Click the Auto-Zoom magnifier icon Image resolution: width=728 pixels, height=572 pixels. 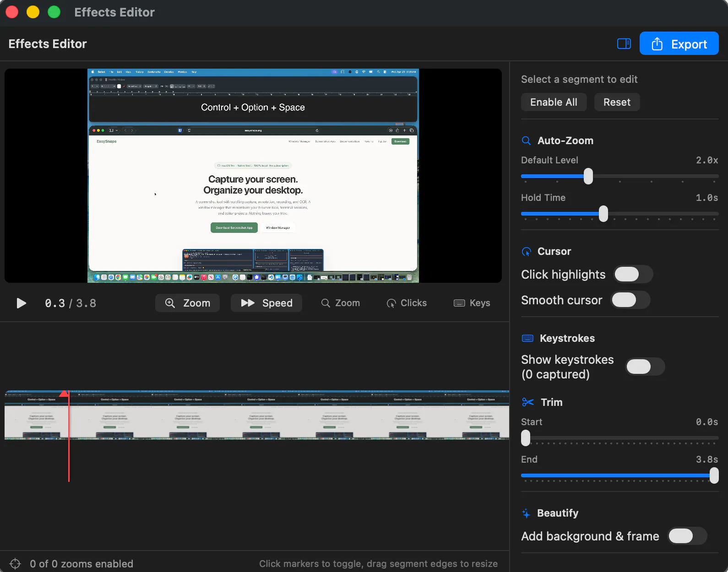(x=527, y=140)
